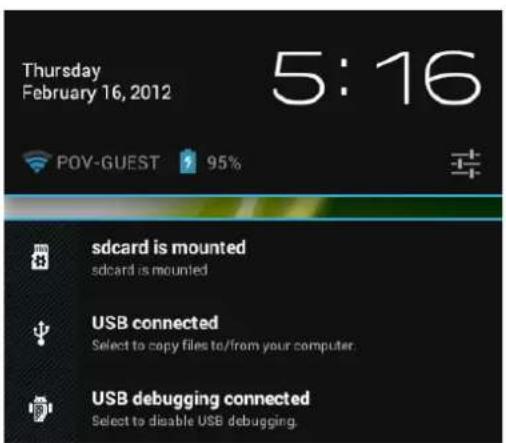
Task: Tap the Thursday day label
Action: tap(62, 71)
